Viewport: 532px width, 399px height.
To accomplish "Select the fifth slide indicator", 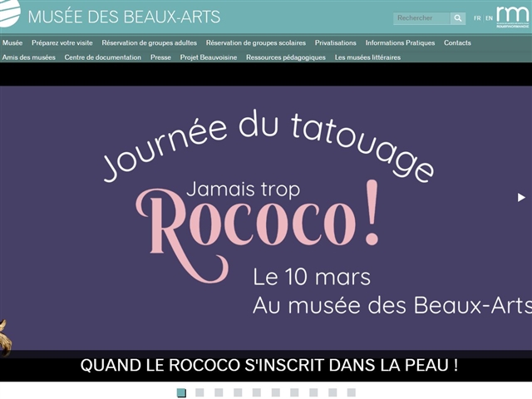I will pyautogui.click(x=257, y=392).
